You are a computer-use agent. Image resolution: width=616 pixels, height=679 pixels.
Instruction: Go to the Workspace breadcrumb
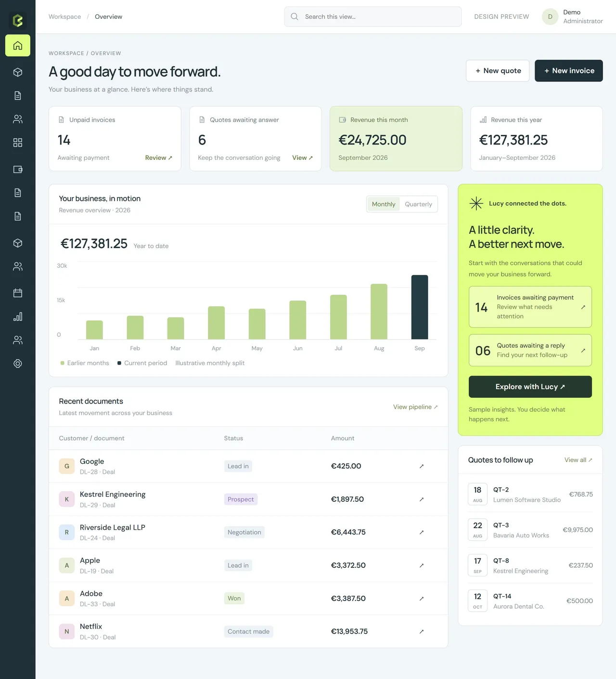64,16
